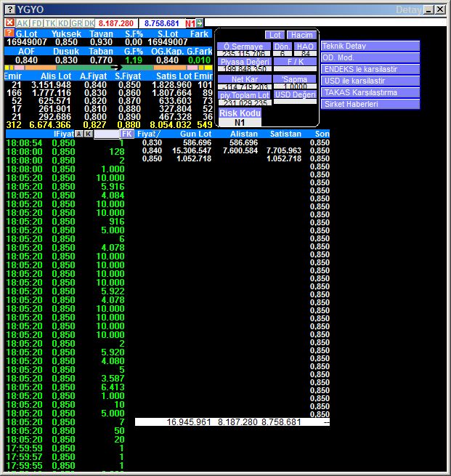This screenshot has height=476, width=451.
Task: Click the bid lot 3.151.948
Action: click(x=52, y=85)
